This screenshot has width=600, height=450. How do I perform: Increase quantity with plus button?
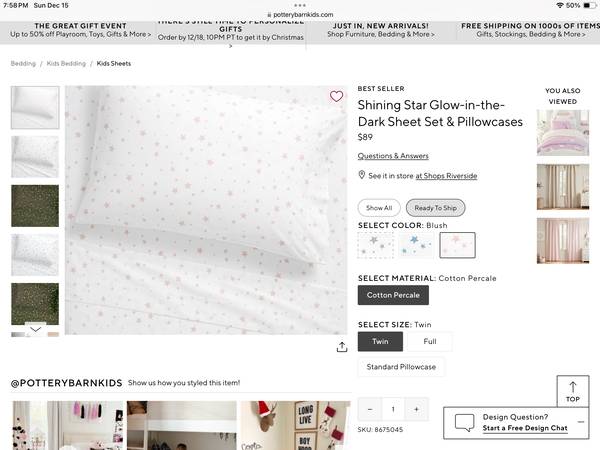click(x=416, y=409)
